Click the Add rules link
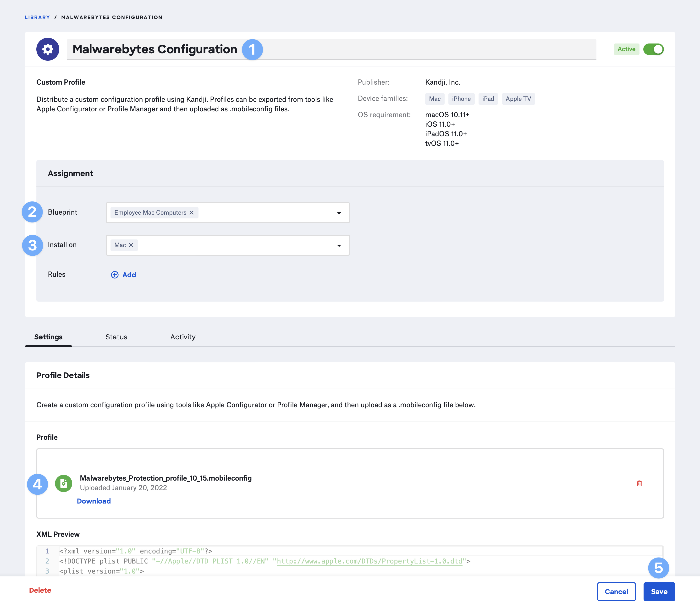This screenshot has height=607, width=700. 129,275
